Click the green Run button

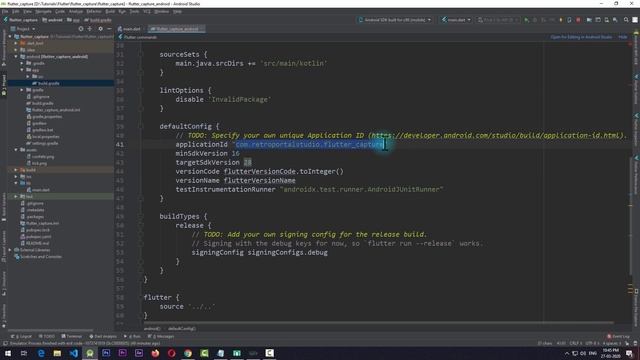pyautogui.click(x=527, y=20)
